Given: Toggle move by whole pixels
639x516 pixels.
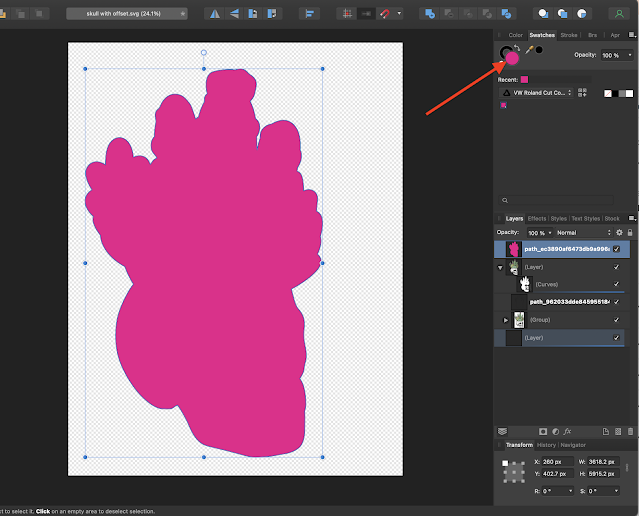Looking at the screenshot, I should click(x=366, y=14).
